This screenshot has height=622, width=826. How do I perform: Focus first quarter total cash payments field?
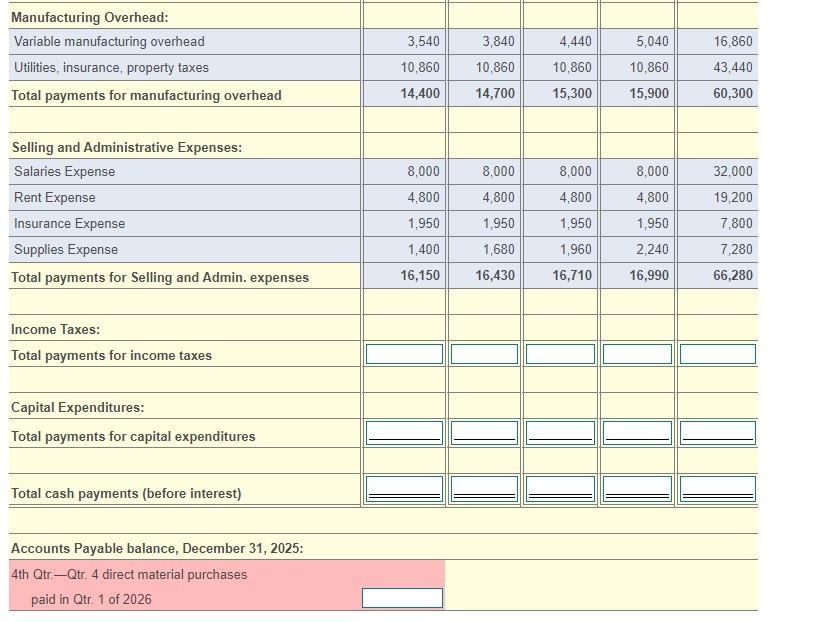pos(405,489)
